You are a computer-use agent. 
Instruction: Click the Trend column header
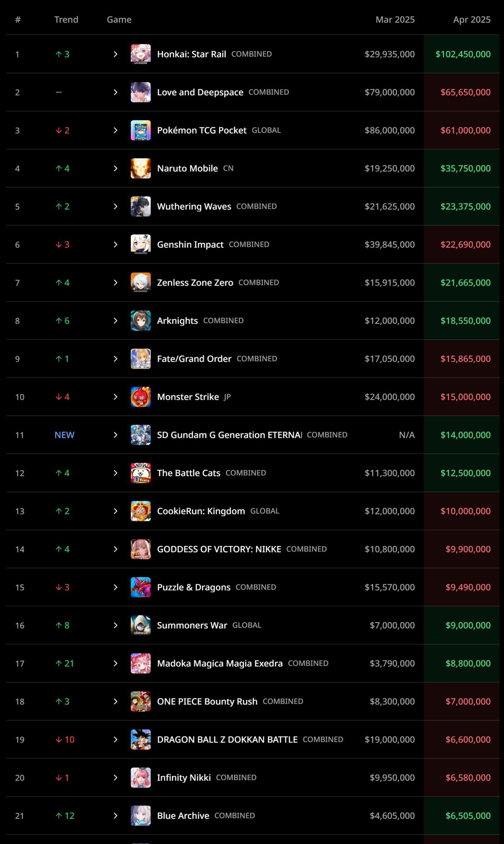tap(66, 20)
